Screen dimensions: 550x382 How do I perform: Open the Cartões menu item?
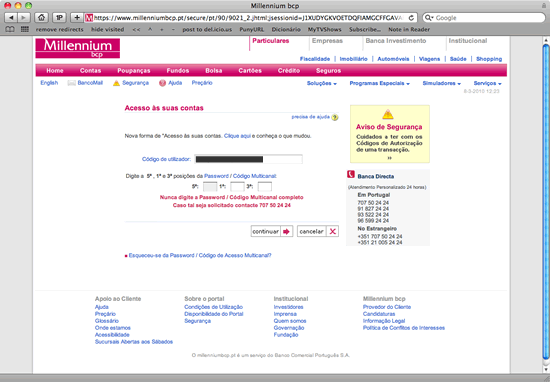tap(250, 71)
